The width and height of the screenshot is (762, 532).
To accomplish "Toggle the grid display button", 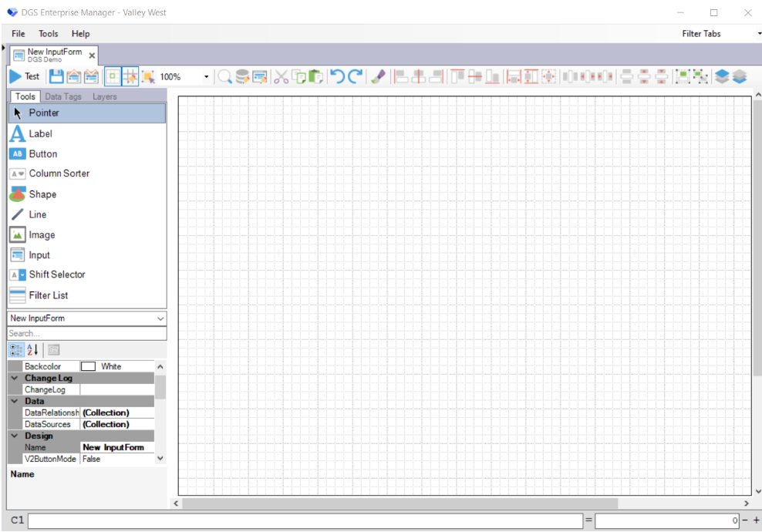I will 113,76.
